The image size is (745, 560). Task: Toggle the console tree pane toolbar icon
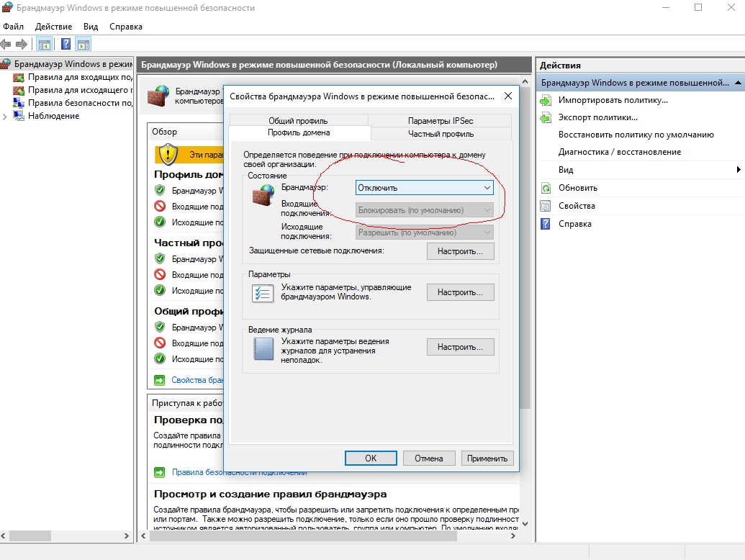(x=44, y=45)
